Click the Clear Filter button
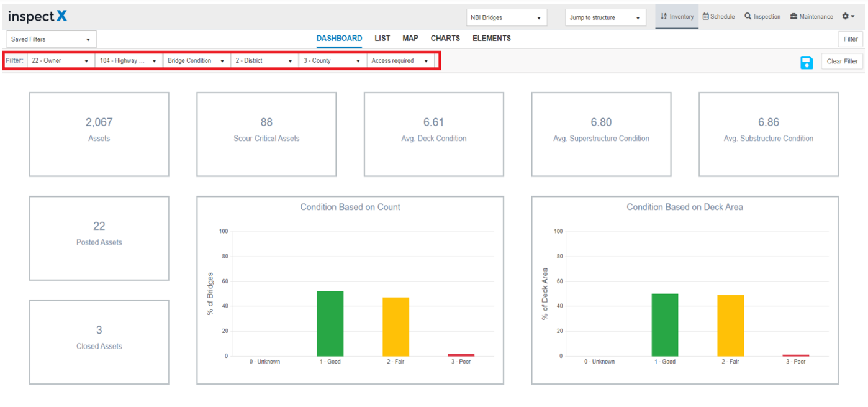 click(843, 62)
